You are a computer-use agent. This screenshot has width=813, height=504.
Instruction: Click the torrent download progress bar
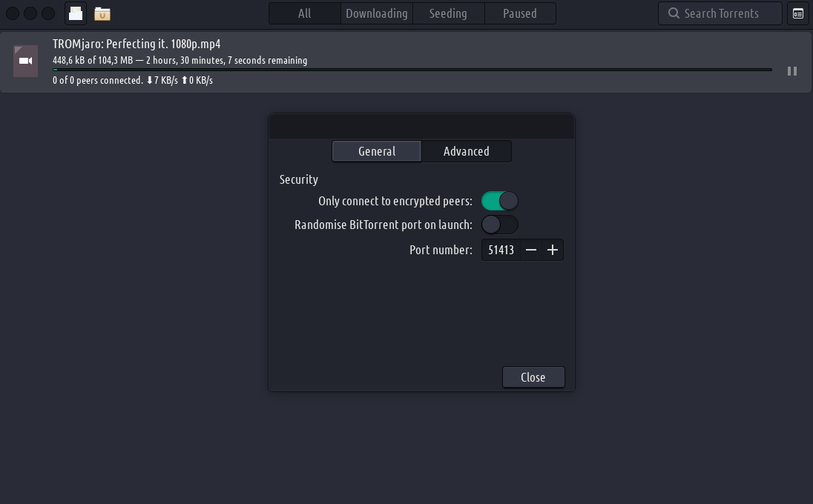click(412, 70)
